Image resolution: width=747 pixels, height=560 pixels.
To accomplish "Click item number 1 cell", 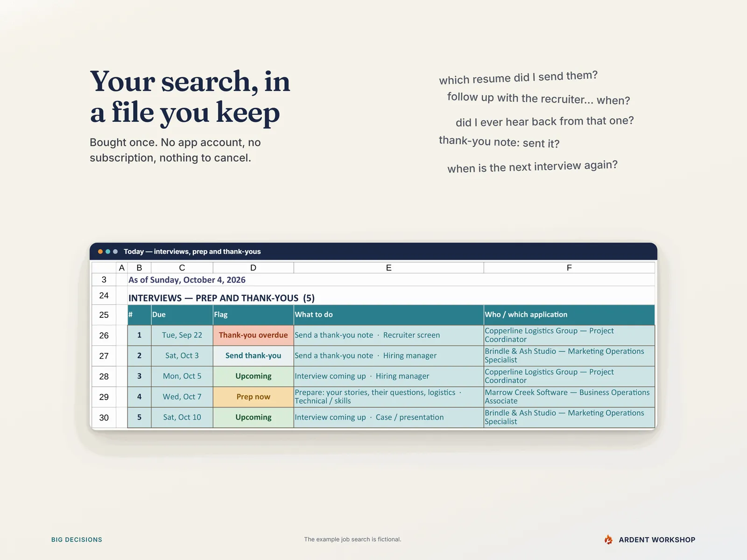I will pos(139,336).
